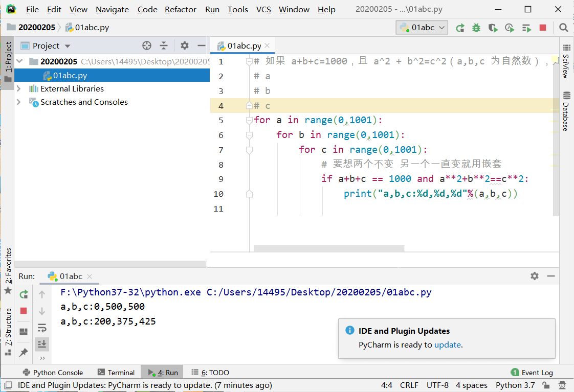Select the 01abc tab in Run panel
The height and width of the screenshot is (392, 574).
(x=71, y=276)
